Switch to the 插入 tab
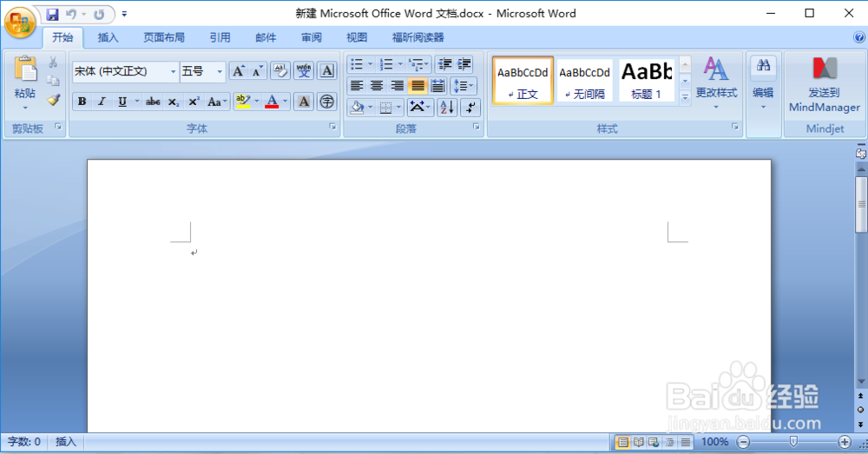The height and width of the screenshot is (454, 868). (x=108, y=37)
